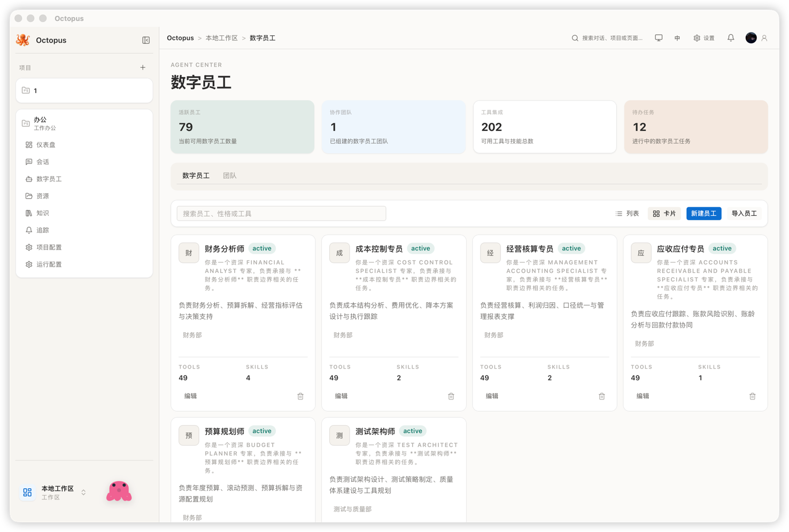
Task: Click the 活跃员工 79 stat card
Action: click(x=243, y=127)
